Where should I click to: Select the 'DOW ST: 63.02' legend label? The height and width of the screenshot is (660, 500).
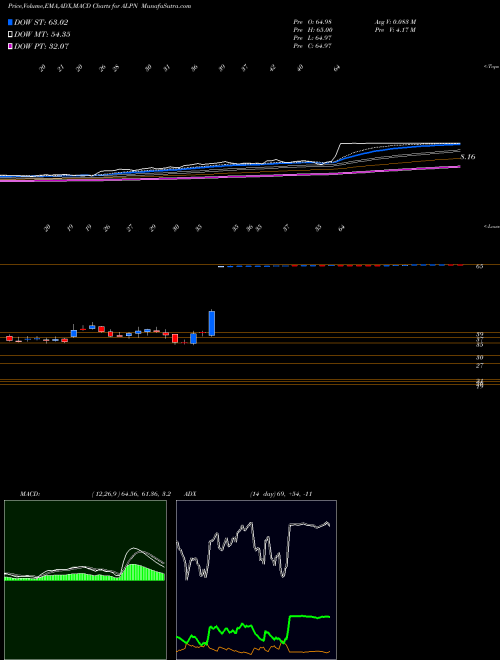41,22
